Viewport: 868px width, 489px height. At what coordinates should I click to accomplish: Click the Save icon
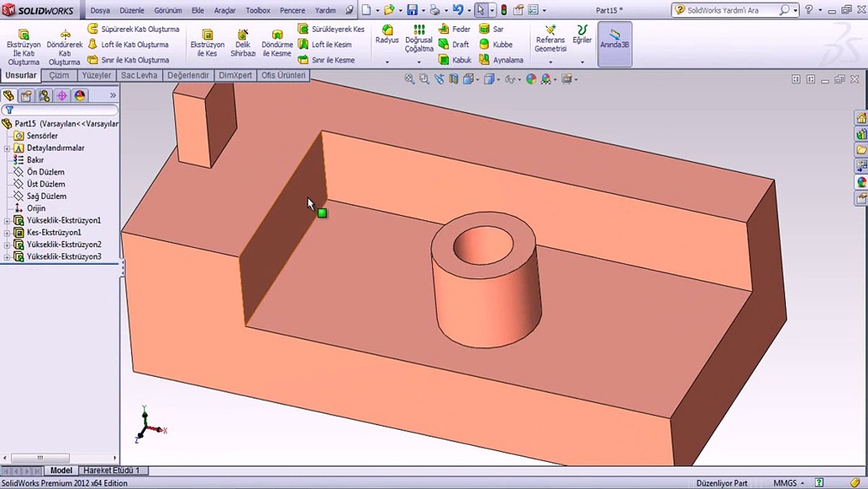412,10
